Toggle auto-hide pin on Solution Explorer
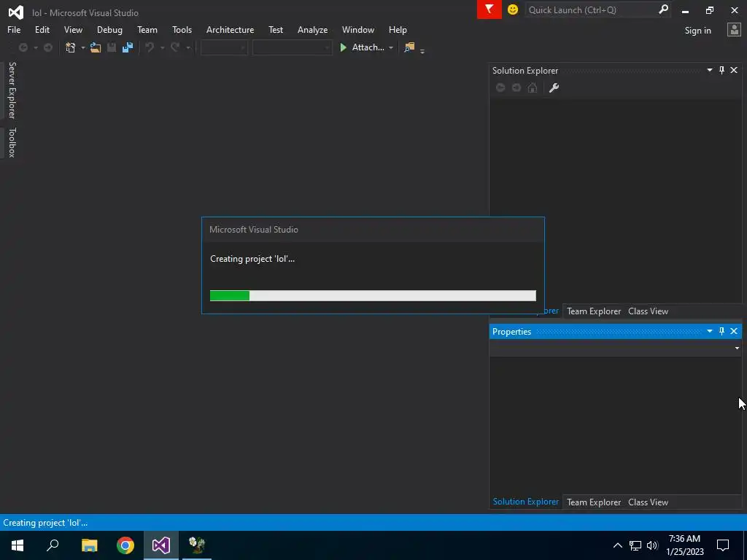Image resolution: width=747 pixels, height=560 pixels. point(721,70)
